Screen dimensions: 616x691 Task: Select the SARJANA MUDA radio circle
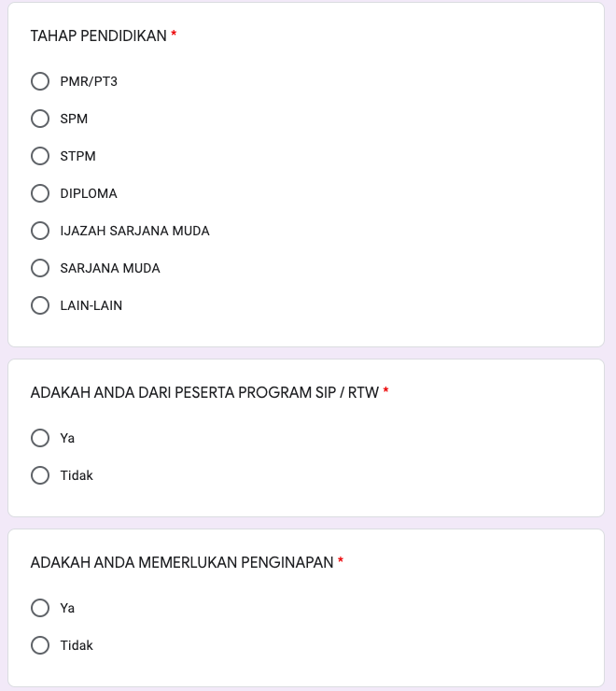click(x=40, y=268)
